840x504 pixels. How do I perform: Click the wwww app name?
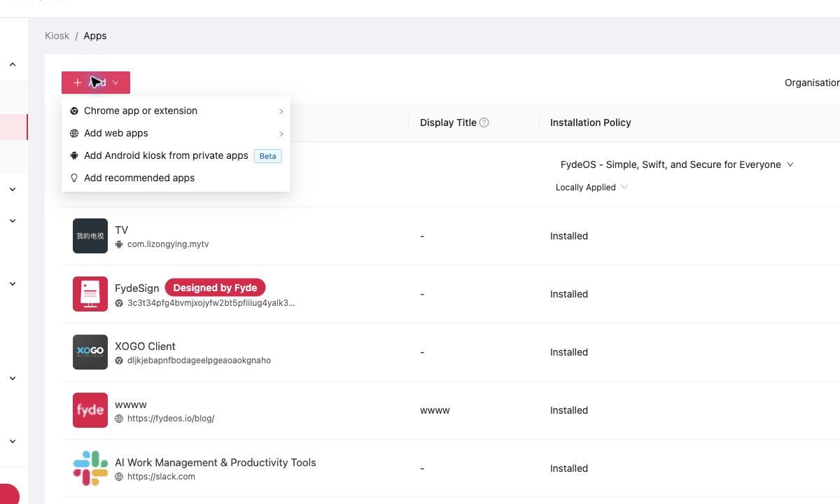click(x=131, y=405)
